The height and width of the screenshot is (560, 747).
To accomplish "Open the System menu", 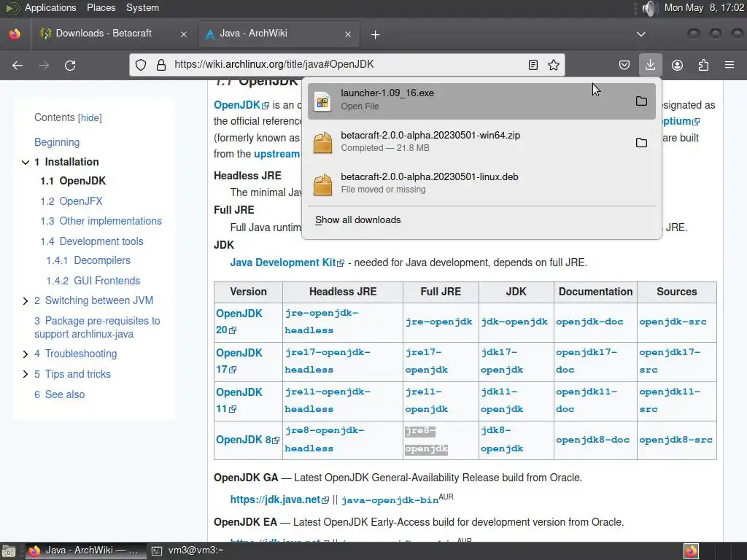I will pos(142,7).
